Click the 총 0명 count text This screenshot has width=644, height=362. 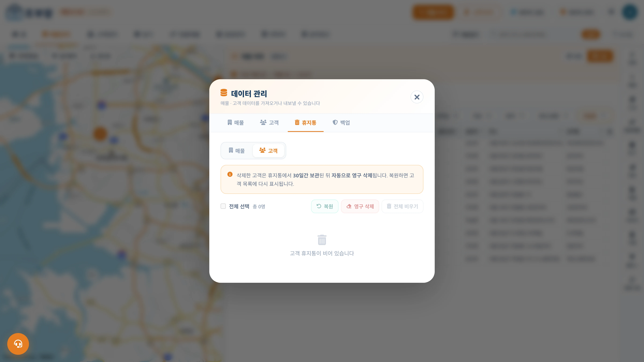click(x=259, y=207)
